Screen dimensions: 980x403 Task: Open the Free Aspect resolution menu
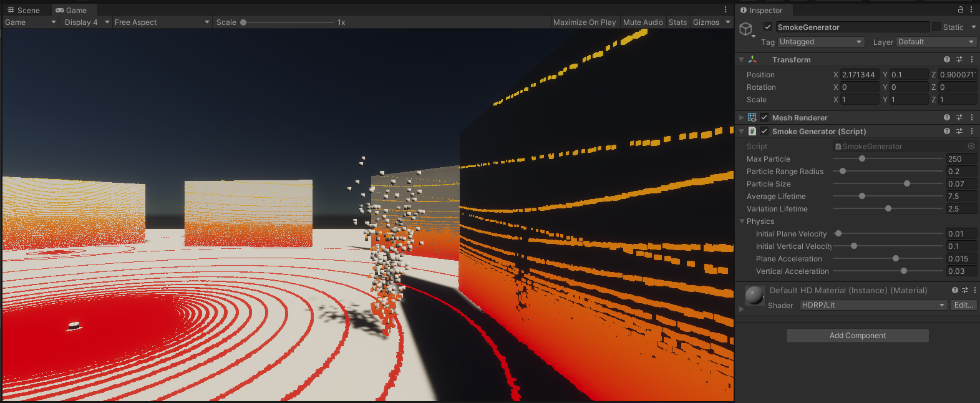(x=162, y=22)
